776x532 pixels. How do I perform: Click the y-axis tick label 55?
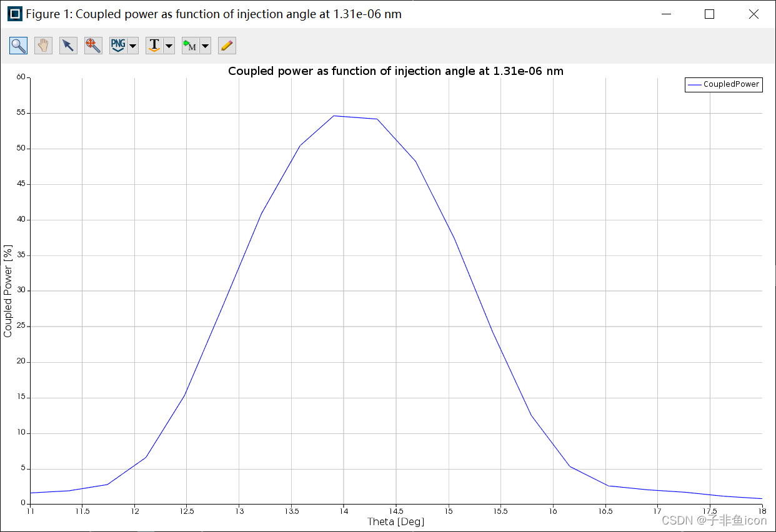21,113
